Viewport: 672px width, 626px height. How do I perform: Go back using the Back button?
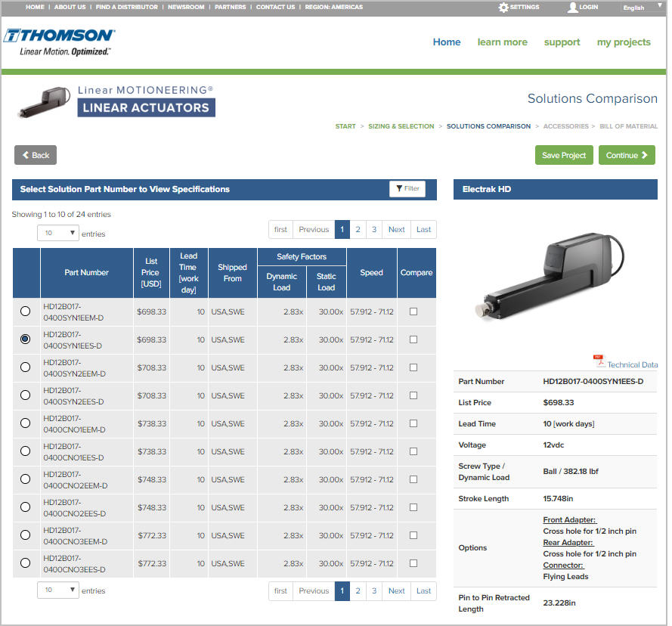[35, 154]
